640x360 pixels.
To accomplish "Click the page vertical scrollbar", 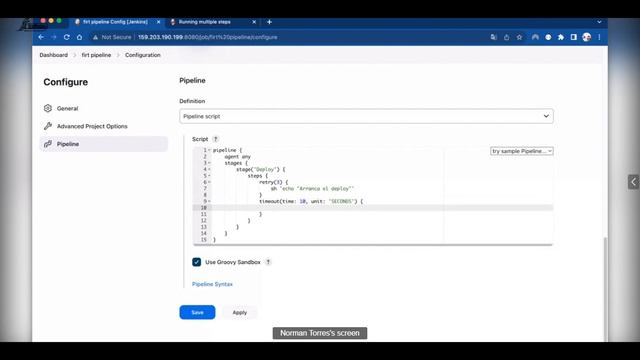I will pos(605,289).
